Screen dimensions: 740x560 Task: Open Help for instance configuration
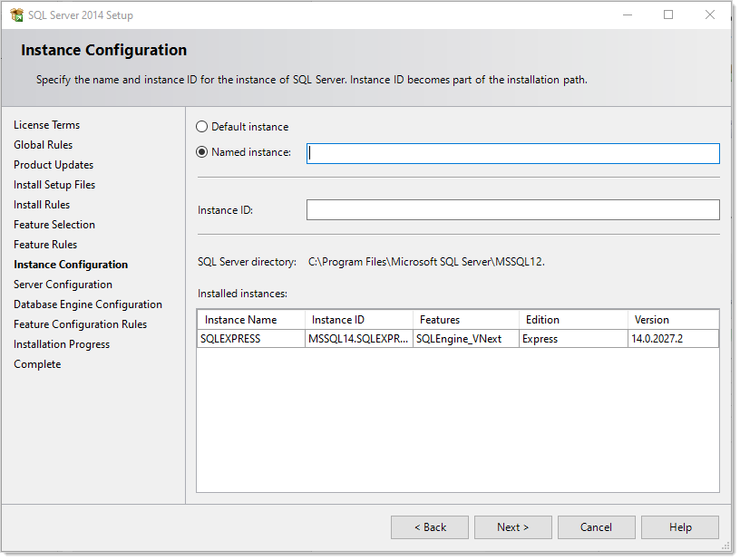679,527
